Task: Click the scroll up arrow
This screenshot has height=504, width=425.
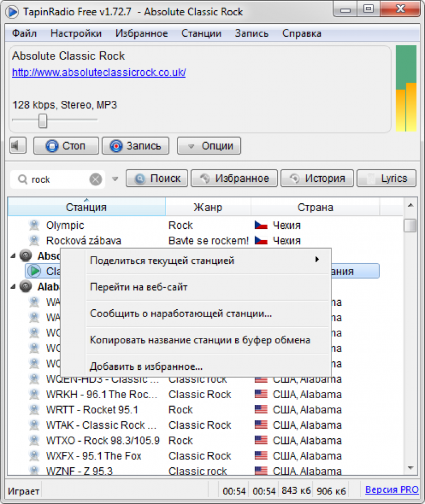Action: (410, 205)
